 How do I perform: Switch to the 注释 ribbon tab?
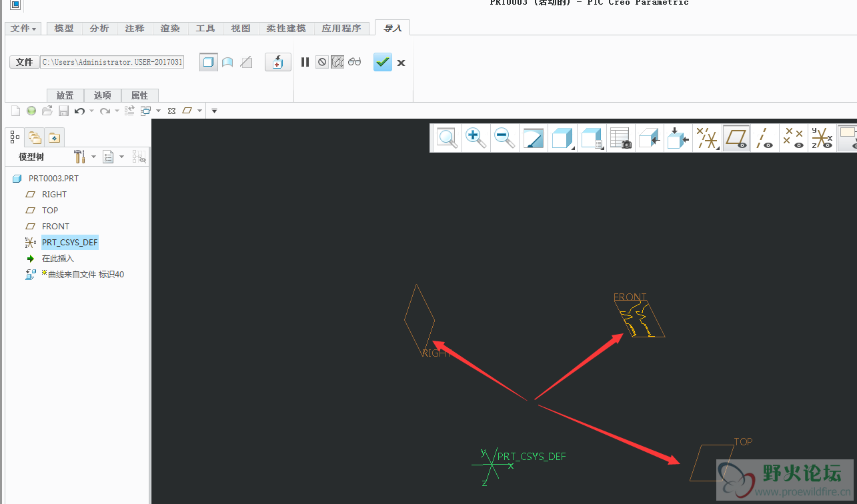pyautogui.click(x=135, y=29)
